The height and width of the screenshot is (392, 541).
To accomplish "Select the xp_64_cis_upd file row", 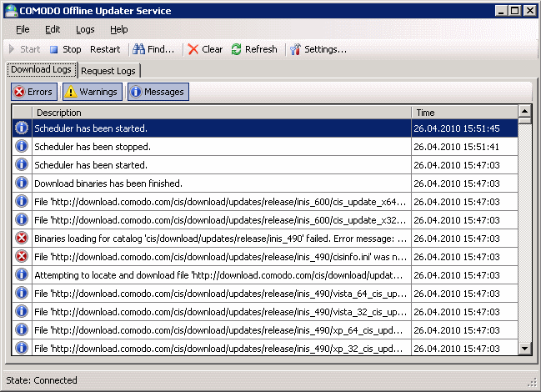I will point(265,330).
